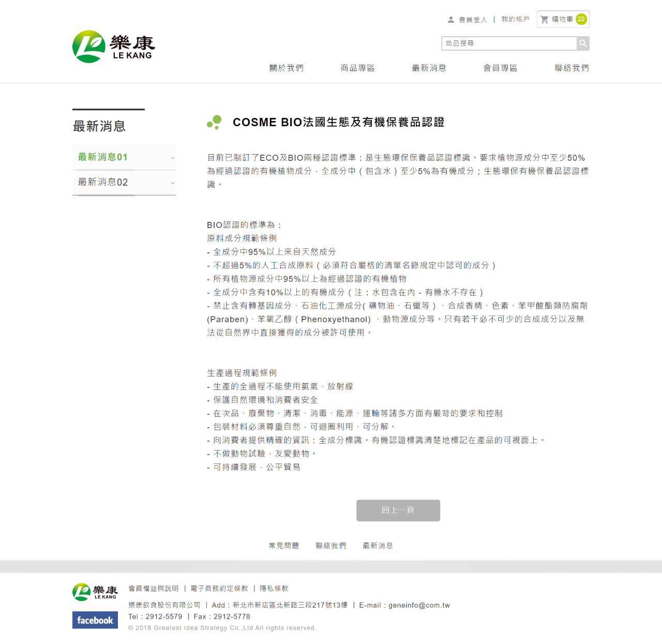Click line 保護自然環境和消費者安全
Image resolution: width=662 pixels, height=644 pixels.
coord(263,400)
